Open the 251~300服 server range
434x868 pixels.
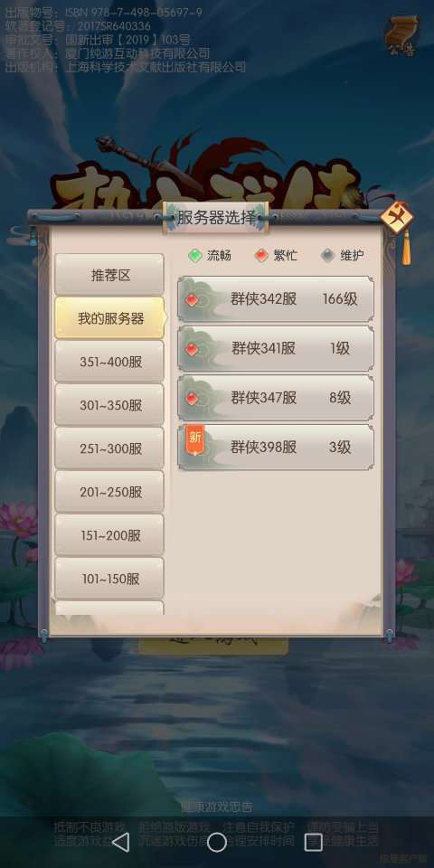109,449
